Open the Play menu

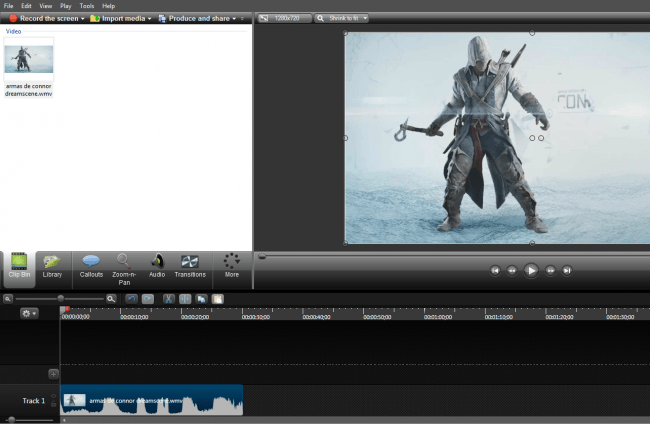[x=65, y=6]
